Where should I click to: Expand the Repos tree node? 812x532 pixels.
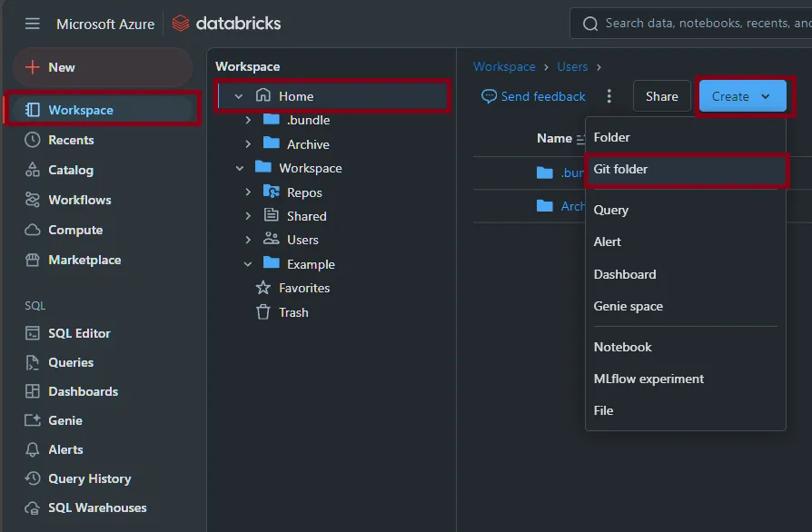(x=248, y=192)
